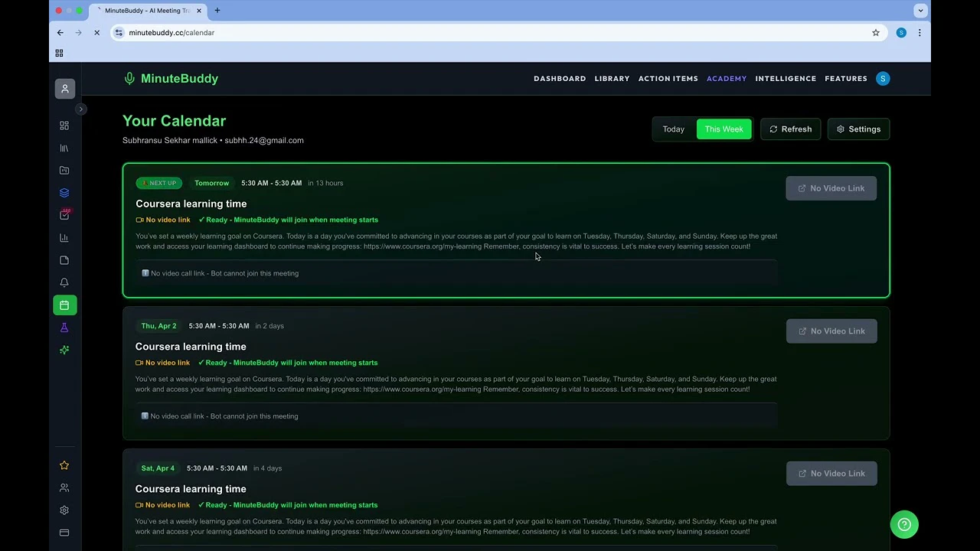
Task: Go to INTELLIGENCE in top navigation
Action: point(786,78)
